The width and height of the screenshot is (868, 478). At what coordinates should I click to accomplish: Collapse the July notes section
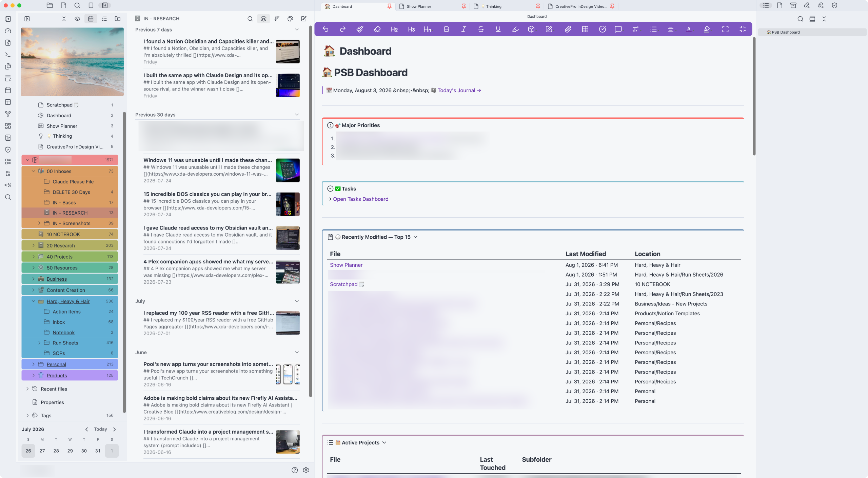(x=297, y=301)
